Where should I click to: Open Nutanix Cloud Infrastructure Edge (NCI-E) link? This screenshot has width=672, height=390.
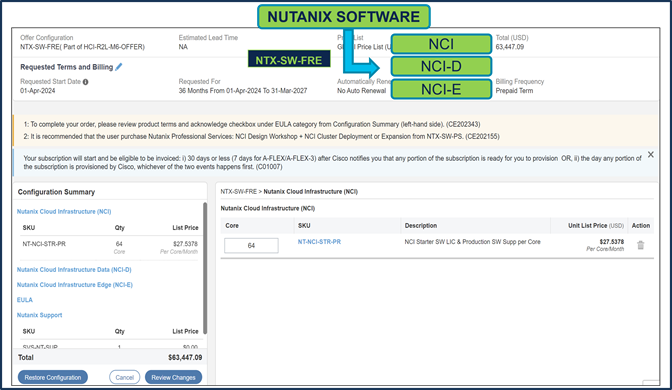75,285
